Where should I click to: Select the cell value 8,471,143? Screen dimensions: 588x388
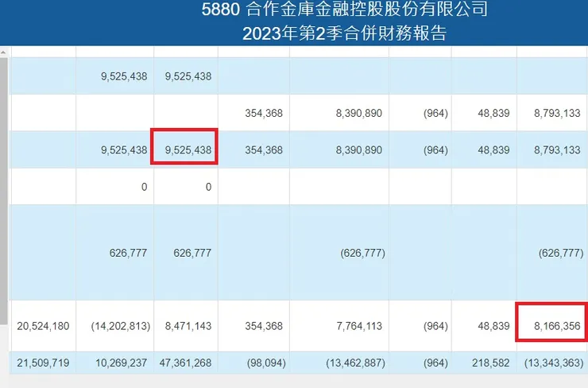188,326
